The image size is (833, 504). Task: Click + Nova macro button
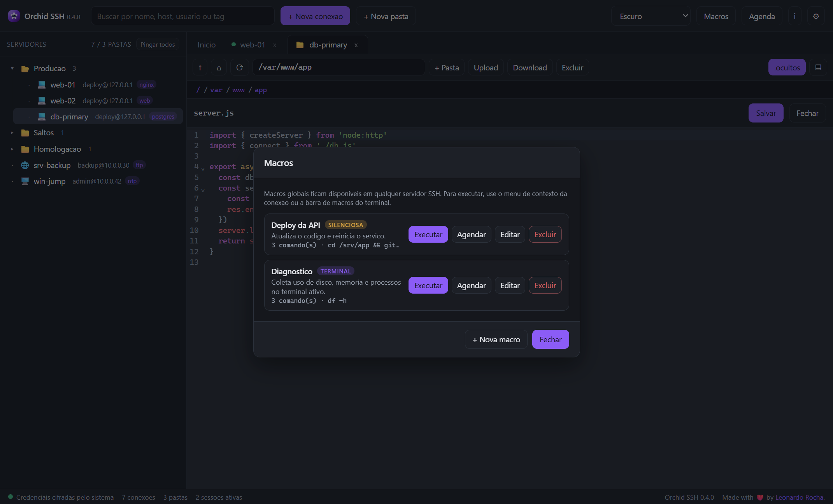click(x=496, y=339)
